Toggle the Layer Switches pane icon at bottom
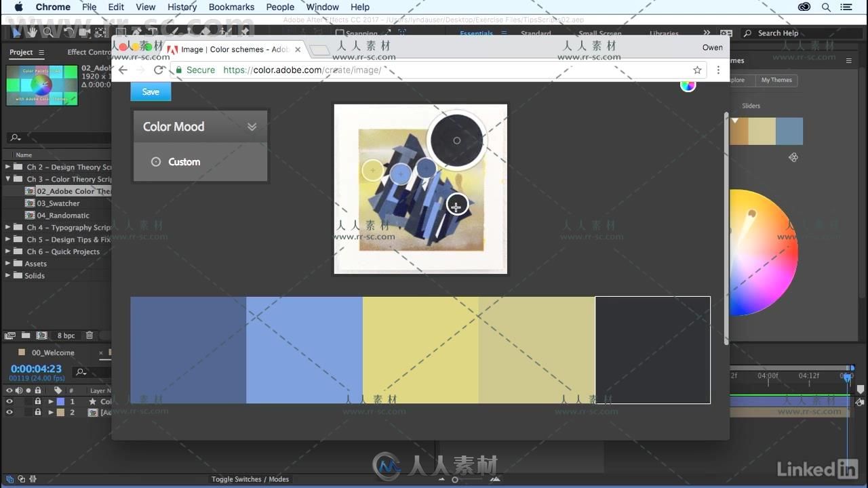This screenshot has height=488, width=868. click(x=9, y=479)
